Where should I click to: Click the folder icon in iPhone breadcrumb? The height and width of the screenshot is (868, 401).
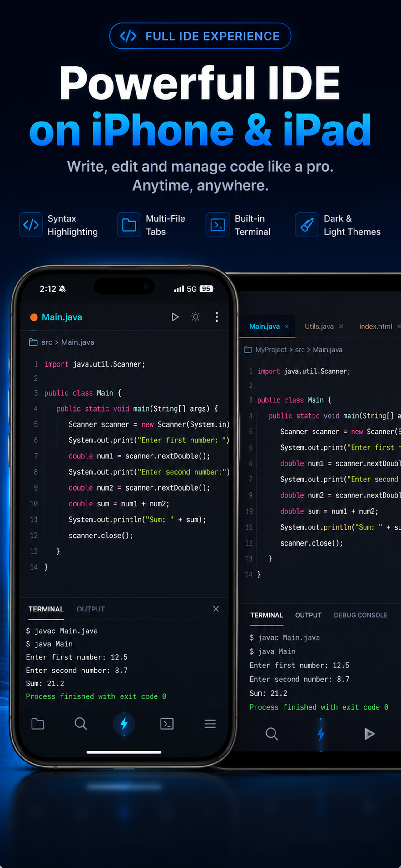(x=33, y=342)
